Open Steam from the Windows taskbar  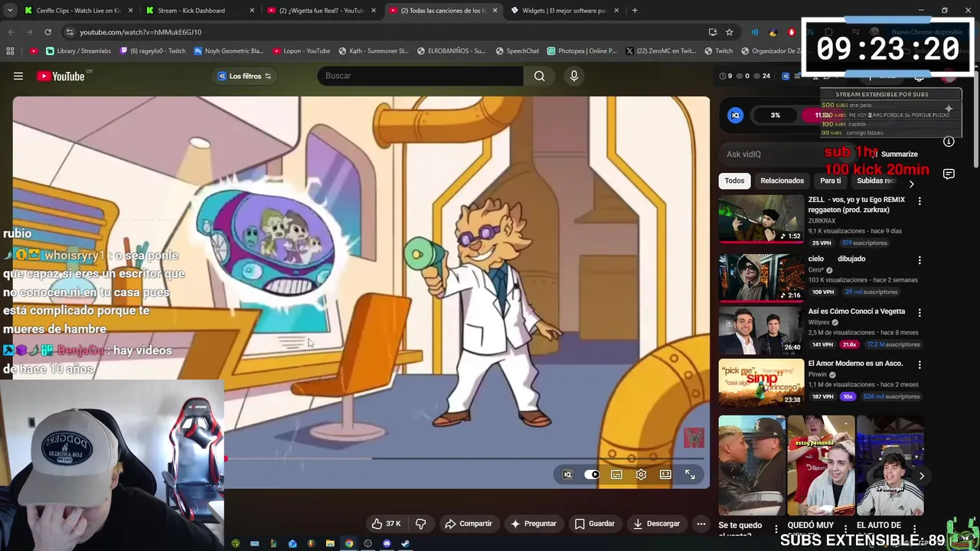coord(405,544)
